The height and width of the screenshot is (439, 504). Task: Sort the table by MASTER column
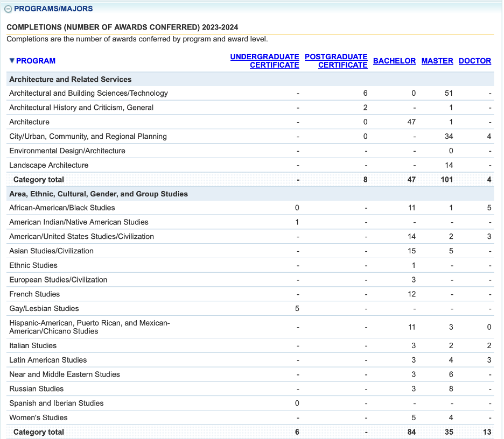437,61
